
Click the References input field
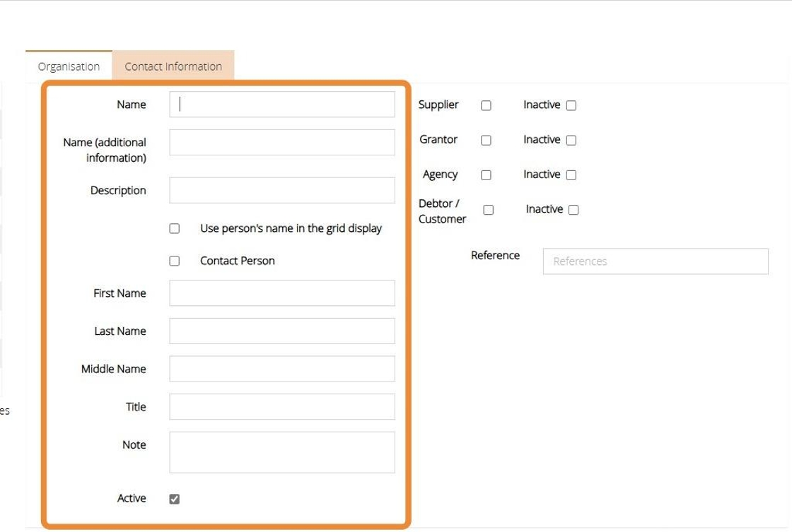pos(656,261)
